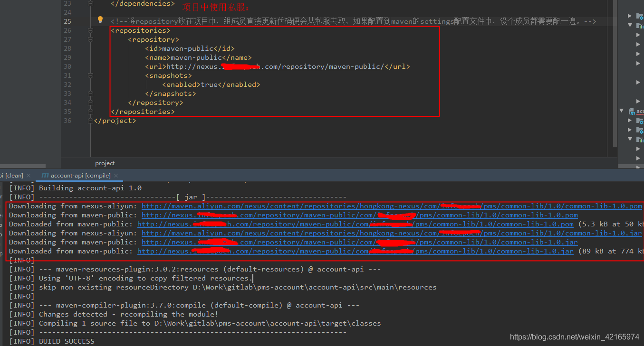Collapse the <repository> fold marker at line 27
The width and height of the screenshot is (644, 346).
(x=91, y=39)
